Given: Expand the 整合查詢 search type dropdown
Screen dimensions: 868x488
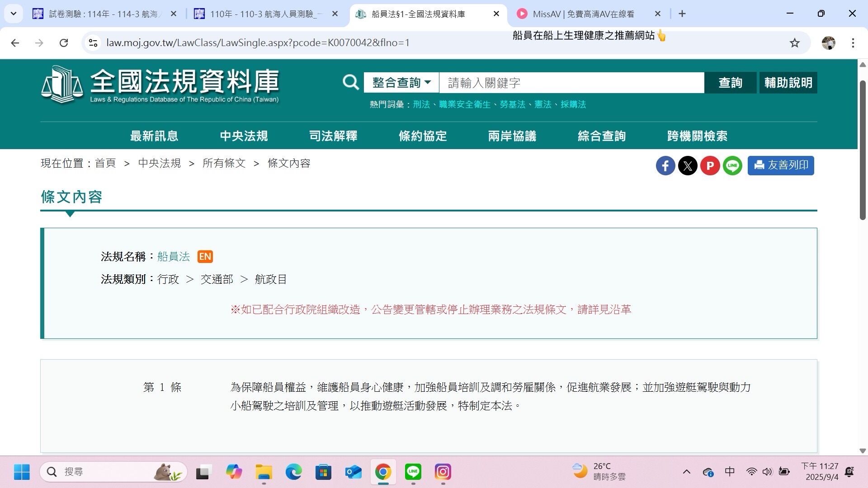Looking at the screenshot, I should (x=401, y=83).
